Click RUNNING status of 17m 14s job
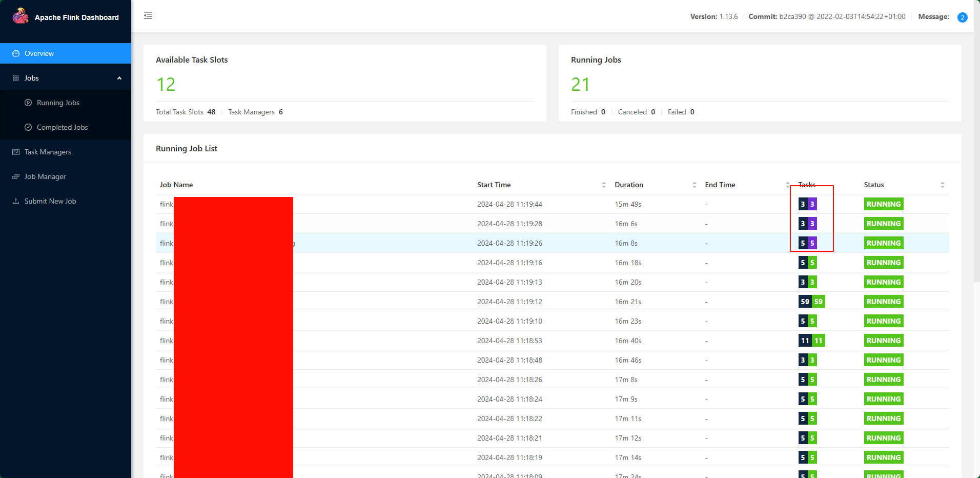Image resolution: width=980 pixels, height=478 pixels. click(x=884, y=457)
